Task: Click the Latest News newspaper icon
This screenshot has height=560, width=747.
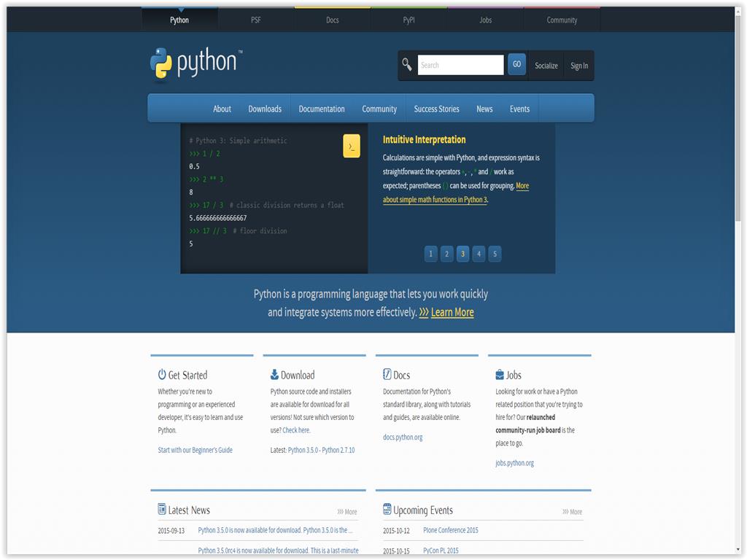Action: [162, 510]
